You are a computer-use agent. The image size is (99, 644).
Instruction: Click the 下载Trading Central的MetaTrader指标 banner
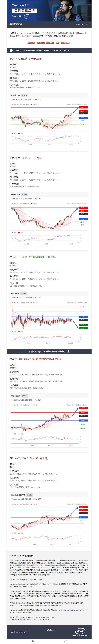click(x=49, y=351)
